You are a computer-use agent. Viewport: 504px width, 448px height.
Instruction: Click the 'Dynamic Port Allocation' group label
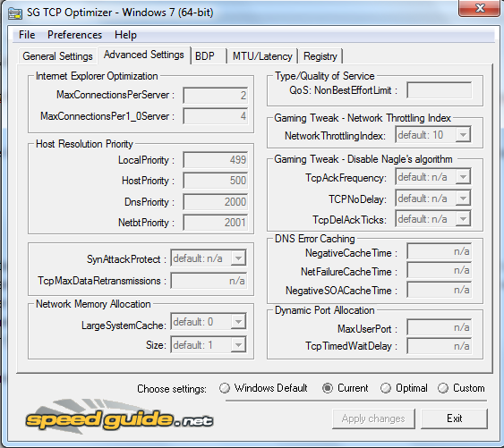pos(325,310)
